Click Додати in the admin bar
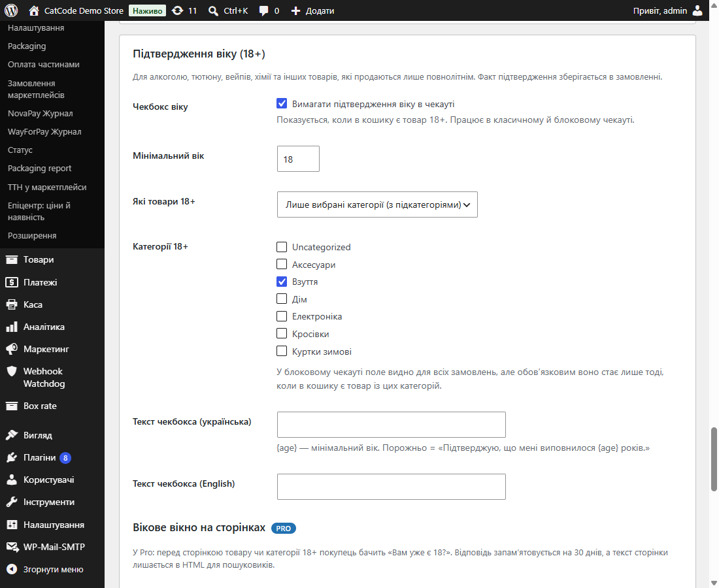The image size is (719, 588). pyautogui.click(x=320, y=11)
